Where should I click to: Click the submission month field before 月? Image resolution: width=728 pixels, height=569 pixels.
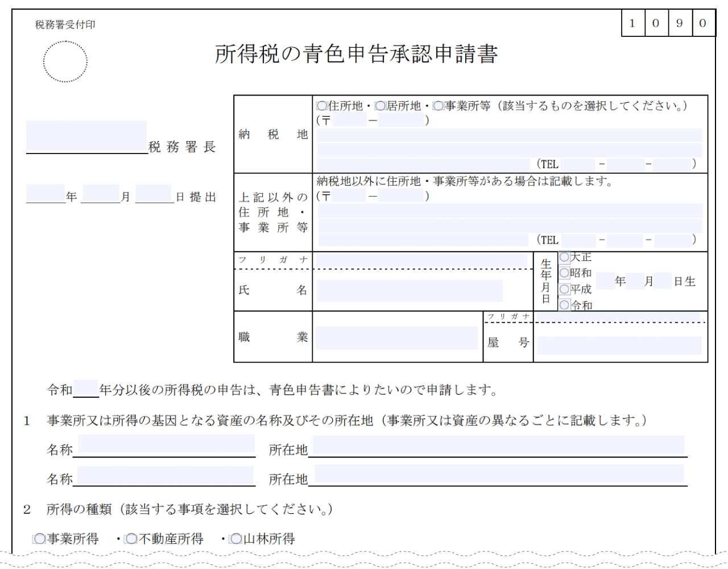click(101, 194)
